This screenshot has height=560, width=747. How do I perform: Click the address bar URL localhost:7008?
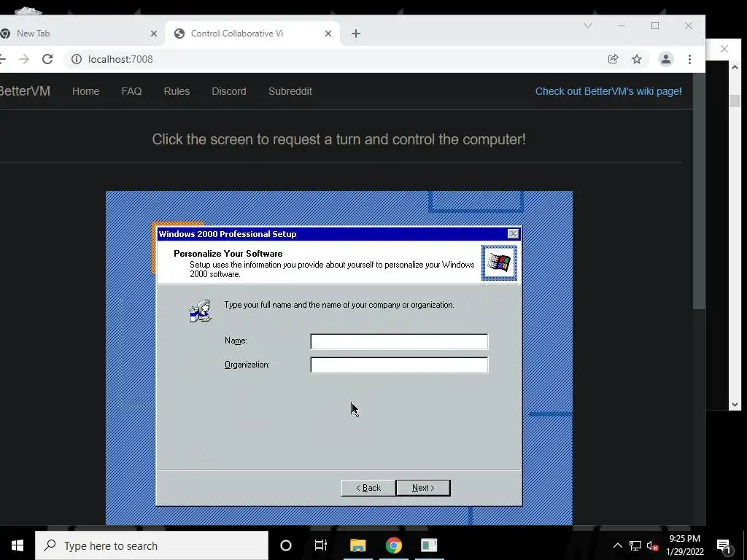120,59
